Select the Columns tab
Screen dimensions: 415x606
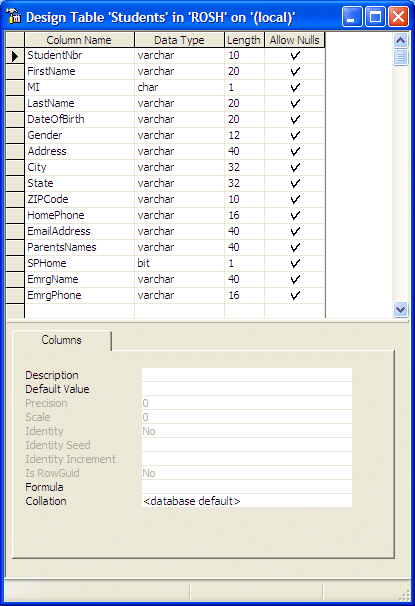click(62, 340)
